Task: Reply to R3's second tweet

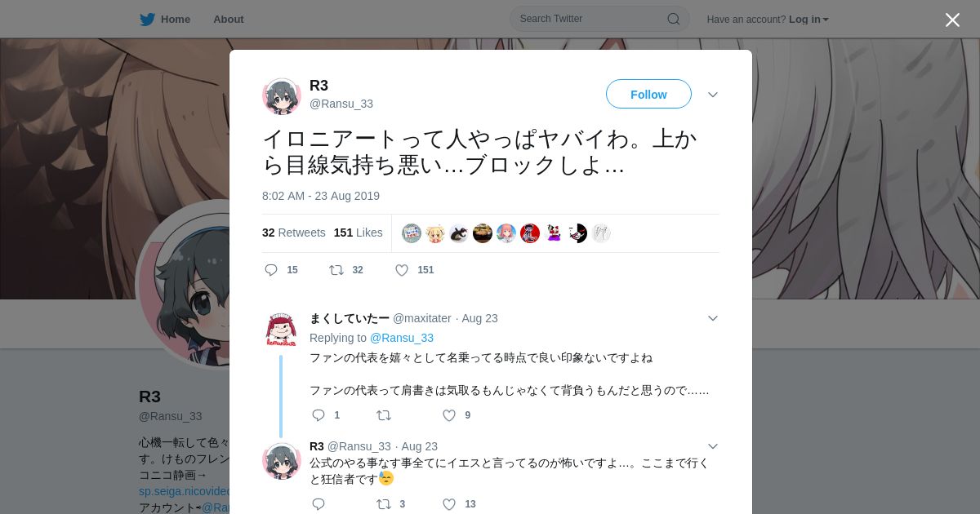Action: pyautogui.click(x=318, y=504)
